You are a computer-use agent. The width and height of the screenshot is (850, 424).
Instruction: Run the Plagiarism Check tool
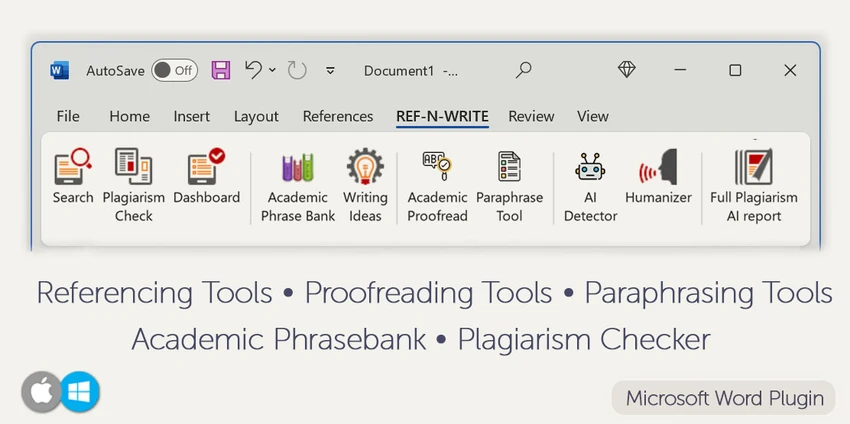[133, 185]
